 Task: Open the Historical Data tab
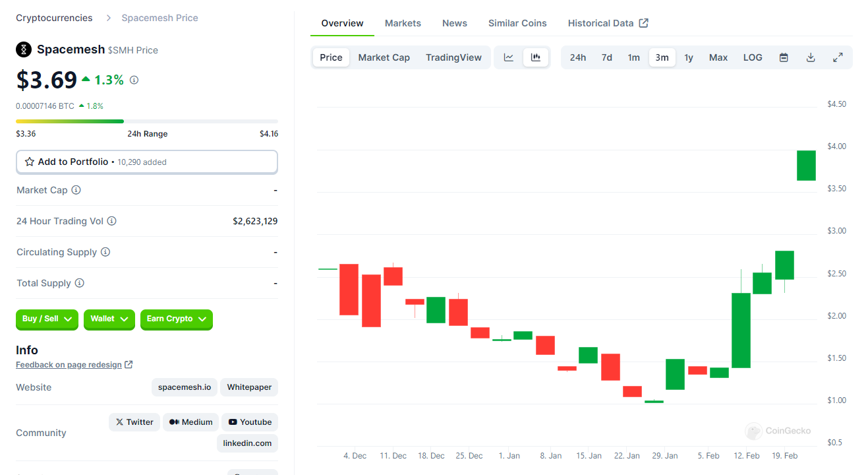(608, 23)
